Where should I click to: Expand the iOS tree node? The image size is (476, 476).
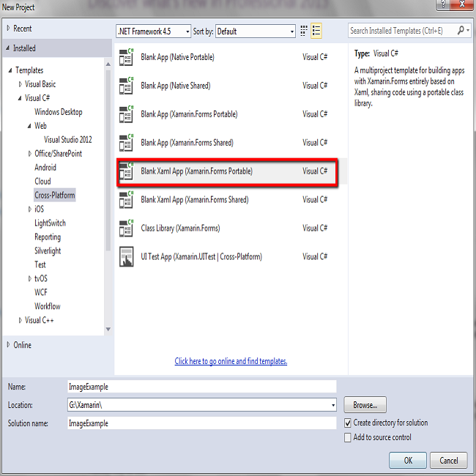[30, 209]
